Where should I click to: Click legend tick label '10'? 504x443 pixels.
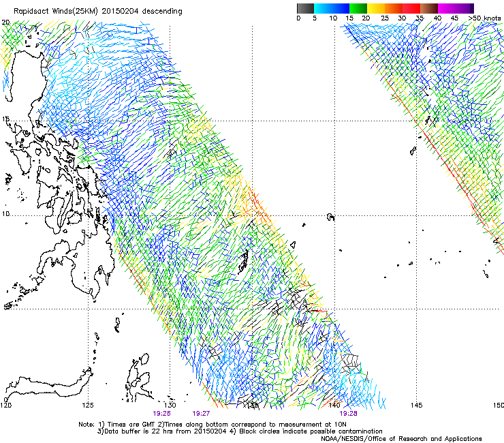(x=333, y=18)
